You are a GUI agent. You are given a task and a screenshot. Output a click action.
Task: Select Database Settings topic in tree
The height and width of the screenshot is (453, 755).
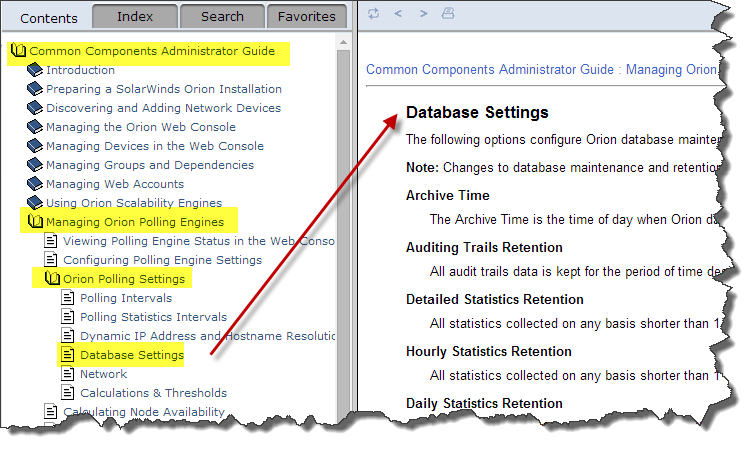132,355
